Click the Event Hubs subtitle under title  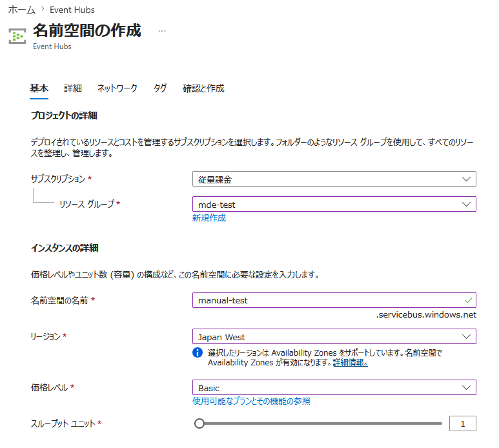(x=52, y=46)
